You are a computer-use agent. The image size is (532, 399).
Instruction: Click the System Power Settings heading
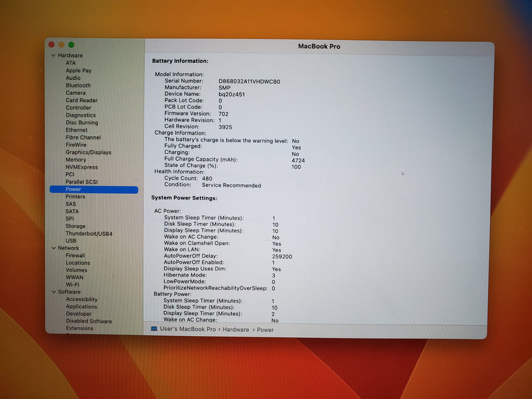coord(184,198)
